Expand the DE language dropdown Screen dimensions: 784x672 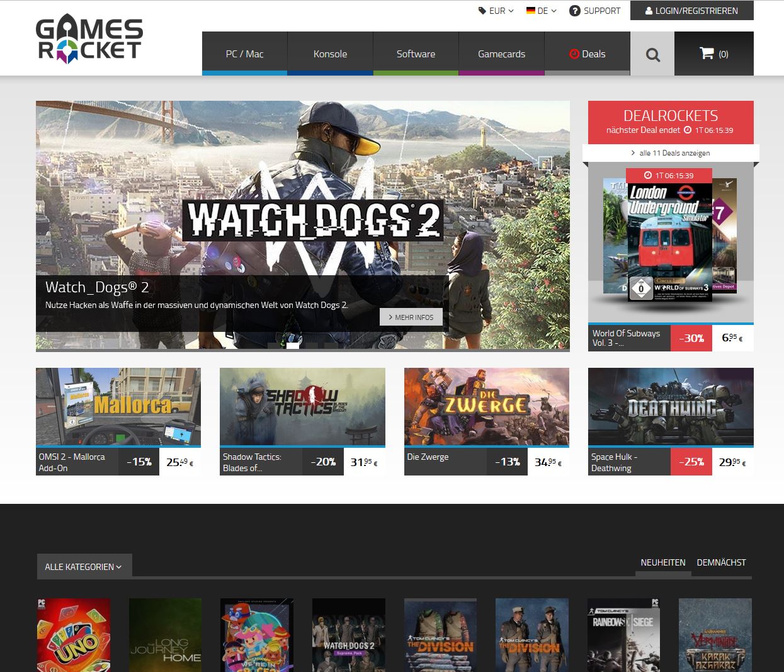tap(542, 11)
